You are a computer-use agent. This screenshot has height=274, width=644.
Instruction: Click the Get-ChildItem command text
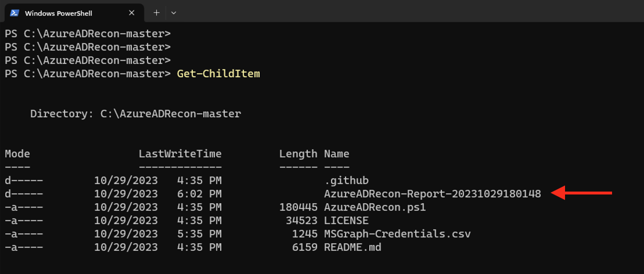click(218, 74)
